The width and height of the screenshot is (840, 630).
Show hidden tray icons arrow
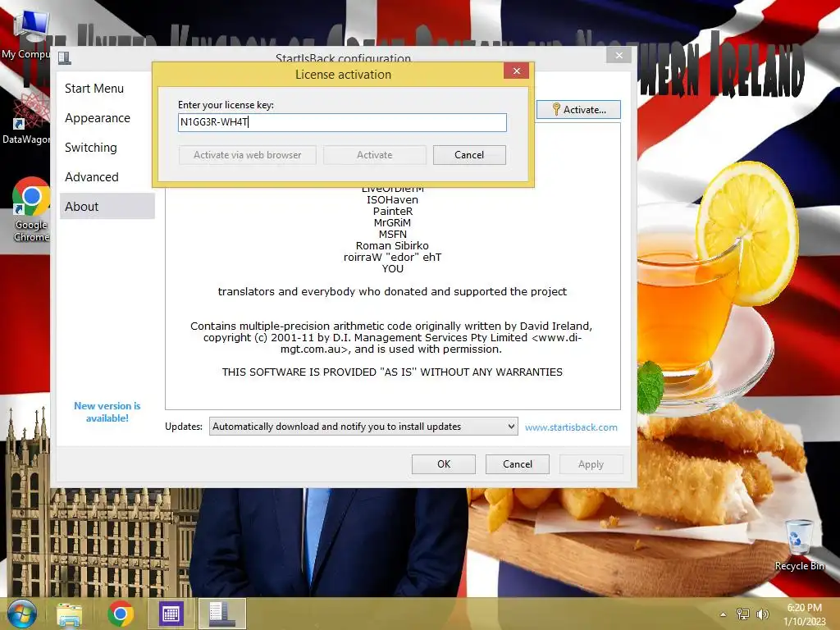click(x=724, y=614)
